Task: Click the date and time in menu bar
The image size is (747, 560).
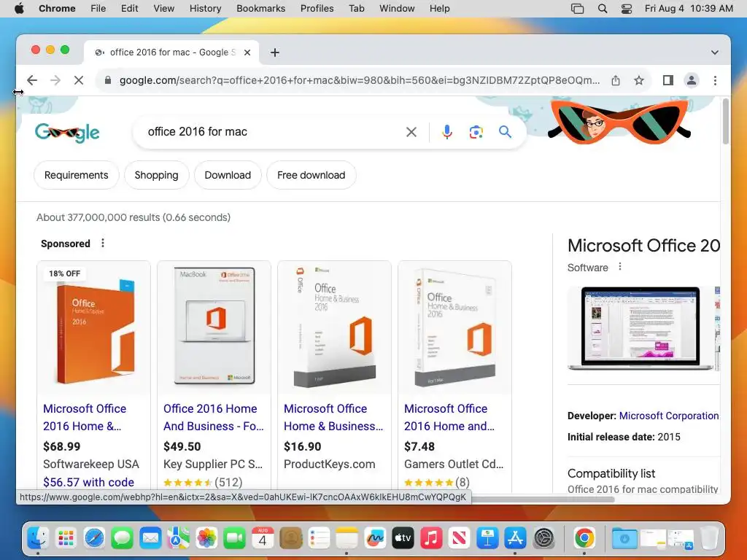Action: (x=689, y=9)
